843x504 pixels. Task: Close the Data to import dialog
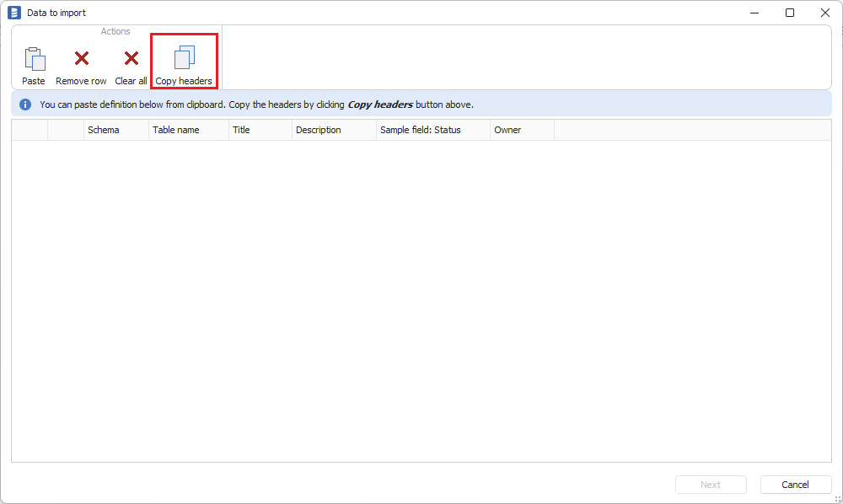point(825,13)
